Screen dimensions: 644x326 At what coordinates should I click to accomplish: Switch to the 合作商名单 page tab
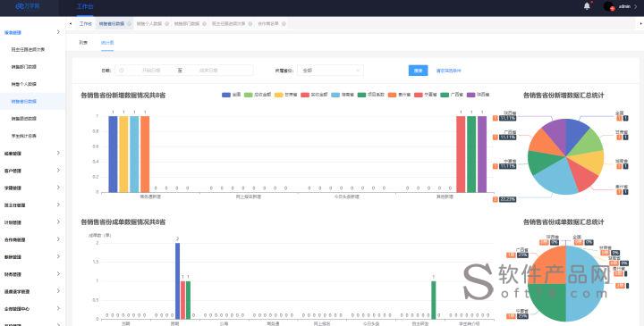pos(268,24)
